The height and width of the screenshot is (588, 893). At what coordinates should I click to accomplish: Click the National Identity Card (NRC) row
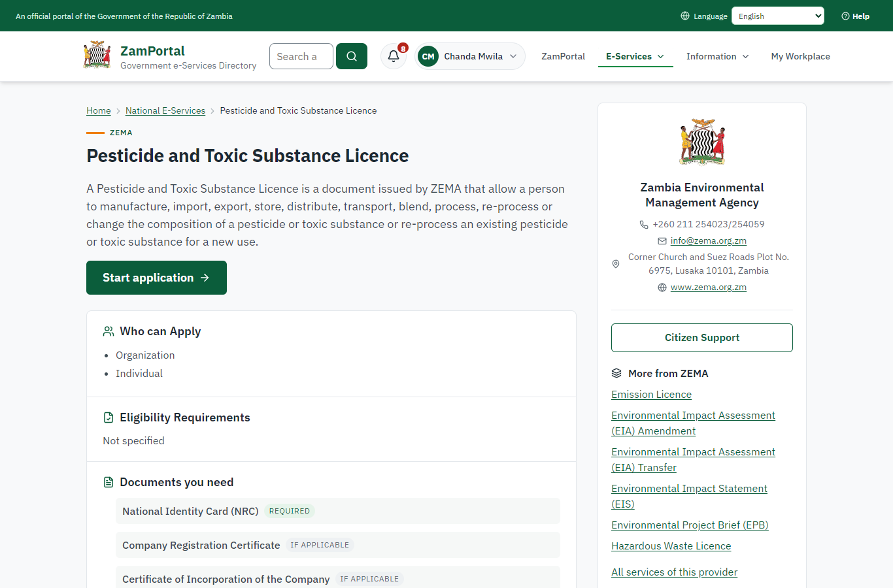[x=338, y=511]
